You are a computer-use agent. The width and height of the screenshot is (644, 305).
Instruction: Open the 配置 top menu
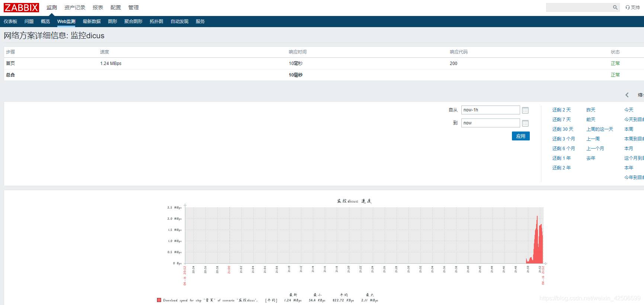pyautogui.click(x=116, y=7)
